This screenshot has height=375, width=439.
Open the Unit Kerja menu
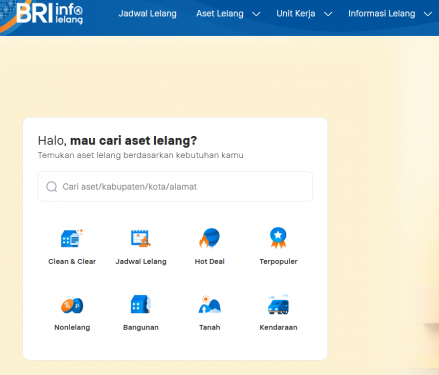click(x=296, y=14)
